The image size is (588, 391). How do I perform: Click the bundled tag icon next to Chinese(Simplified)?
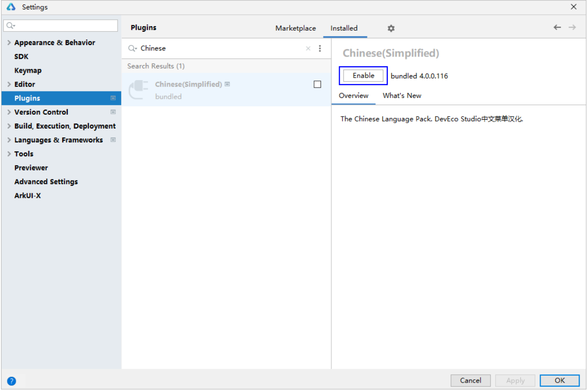pos(227,85)
